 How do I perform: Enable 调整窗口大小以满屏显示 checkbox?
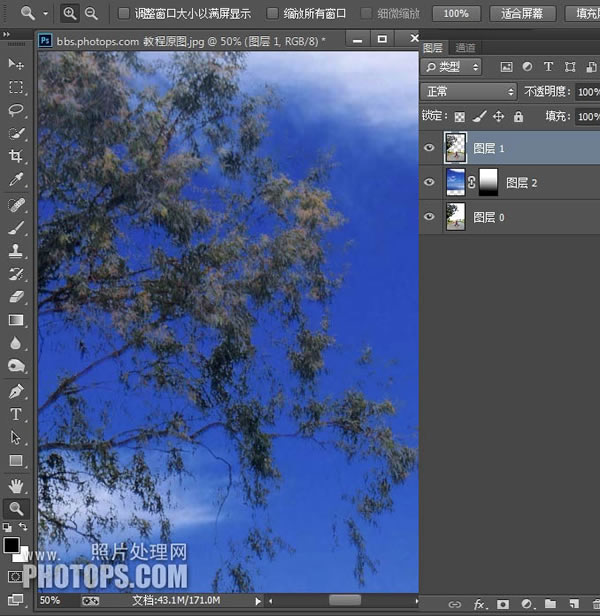click(x=123, y=14)
